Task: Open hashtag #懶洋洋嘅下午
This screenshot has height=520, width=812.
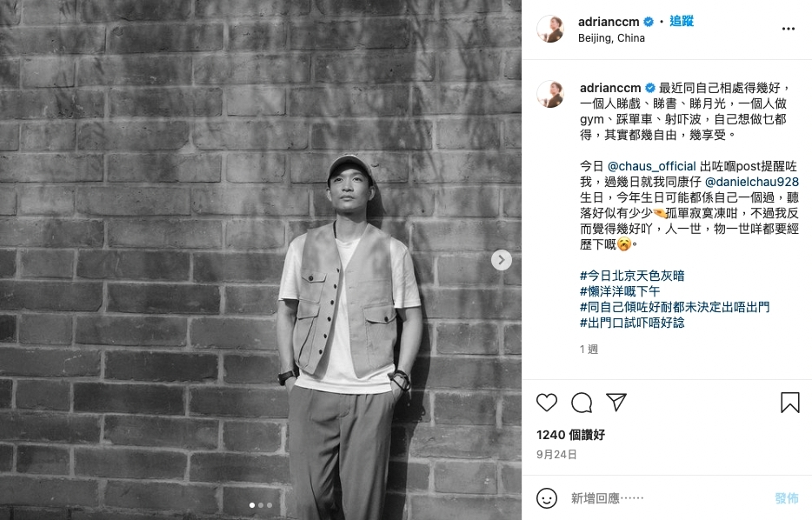Action: (x=619, y=291)
